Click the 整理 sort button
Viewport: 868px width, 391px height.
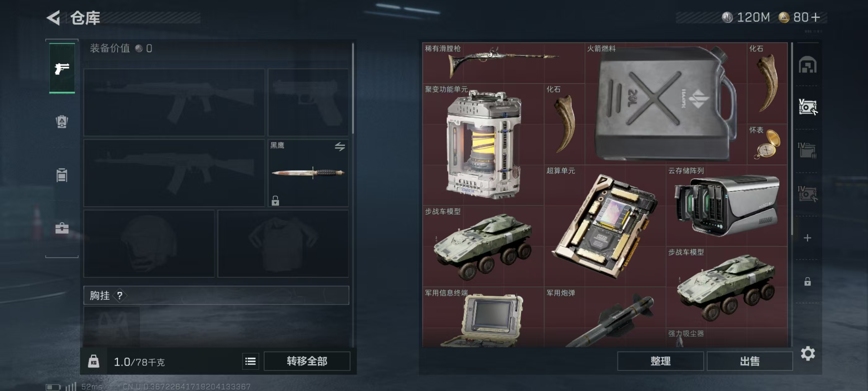coord(660,361)
